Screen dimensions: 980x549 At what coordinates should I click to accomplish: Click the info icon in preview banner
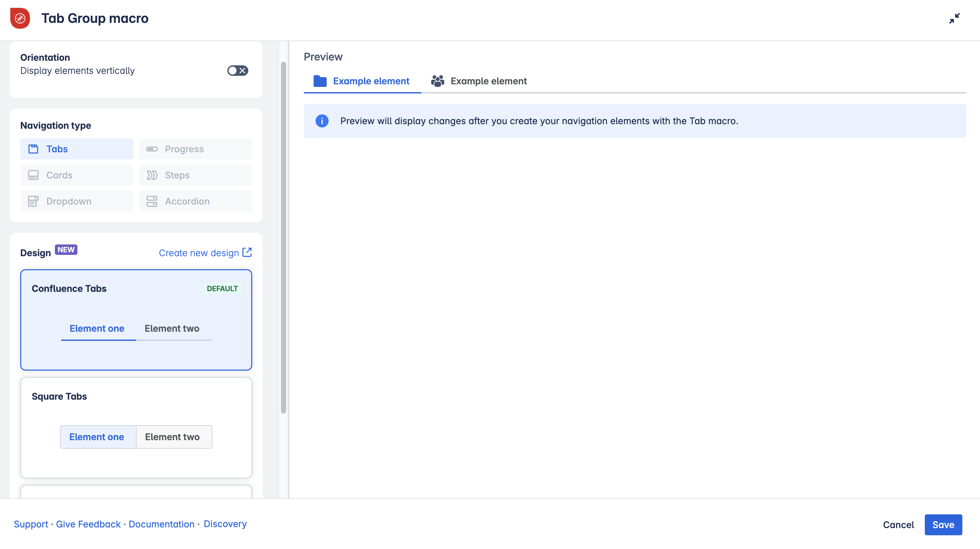coord(322,121)
